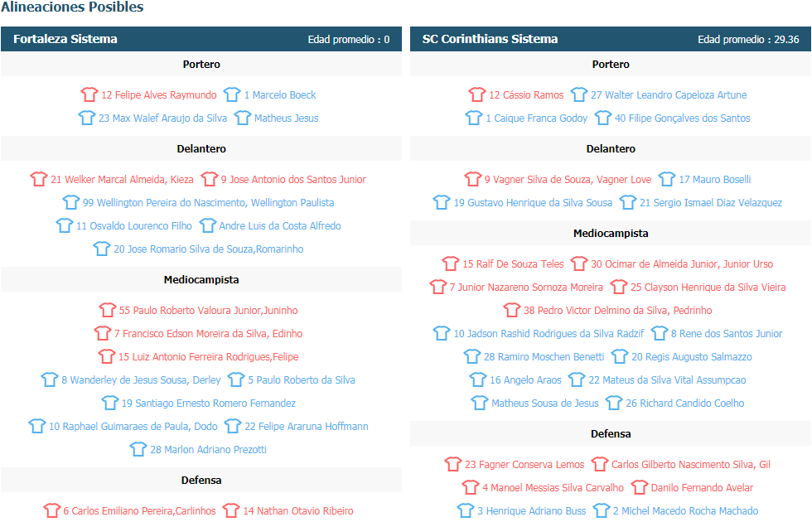Open player link 22 Felipe Araruna Hoffmann
Viewport: 812px width, 522px height.
(x=307, y=427)
